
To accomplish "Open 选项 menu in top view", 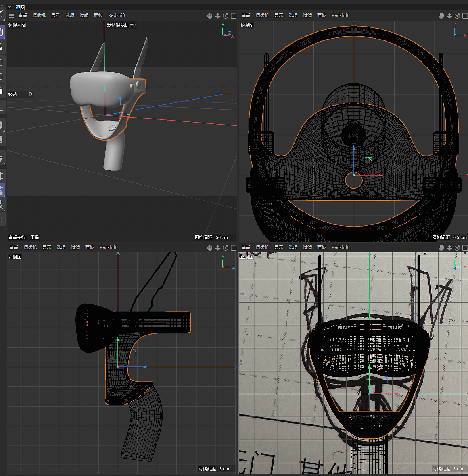I will (293, 15).
